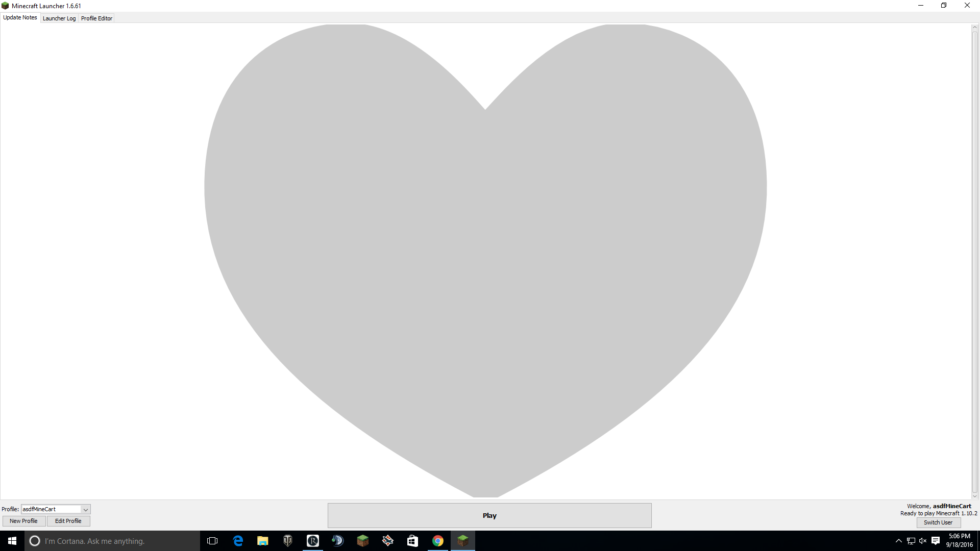Expand the asdfMineCart profile dropdown
This screenshot has height=551, width=980.
click(86, 509)
